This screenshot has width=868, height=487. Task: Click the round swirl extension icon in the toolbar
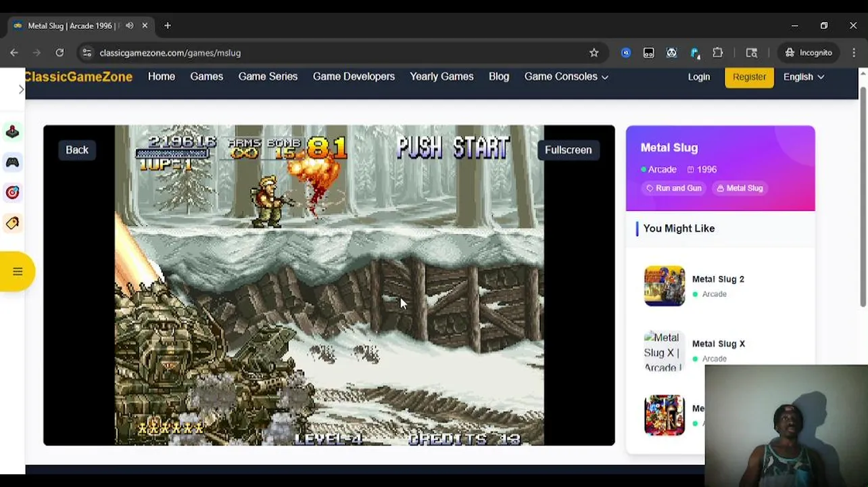(x=671, y=53)
